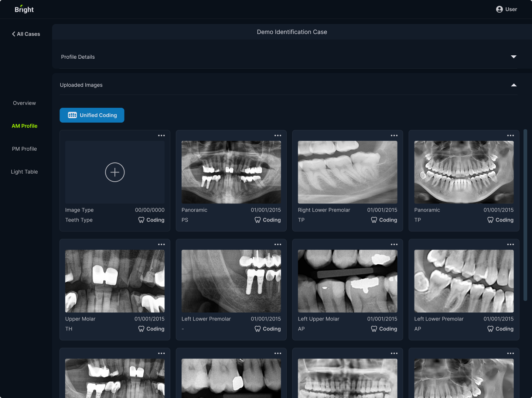Click the image grid vertical scrollbar
This screenshot has height=398, width=532.
pos(525,215)
